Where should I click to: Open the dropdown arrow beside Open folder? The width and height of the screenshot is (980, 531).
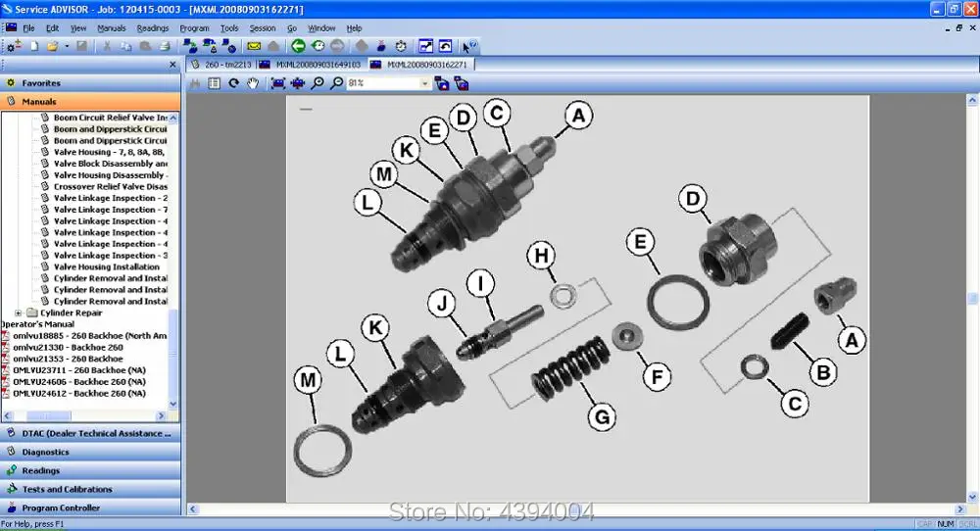tap(67, 46)
